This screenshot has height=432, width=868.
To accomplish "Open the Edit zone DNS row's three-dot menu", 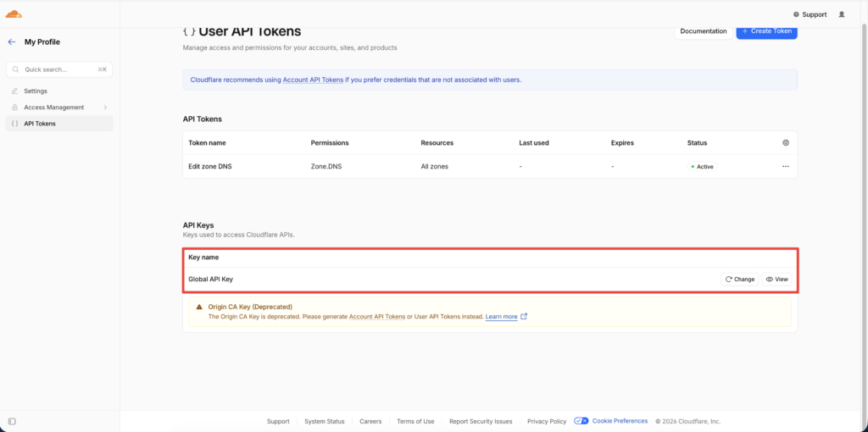I will (786, 166).
